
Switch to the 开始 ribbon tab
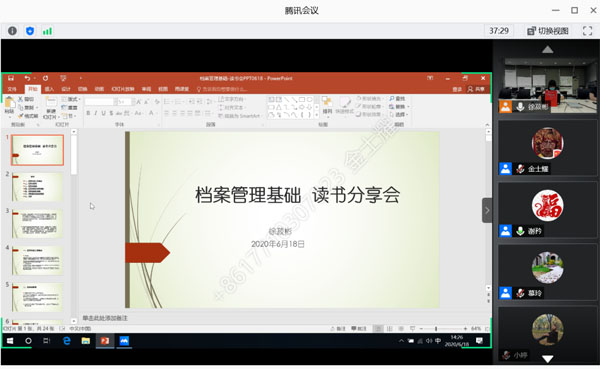pyautogui.click(x=33, y=89)
